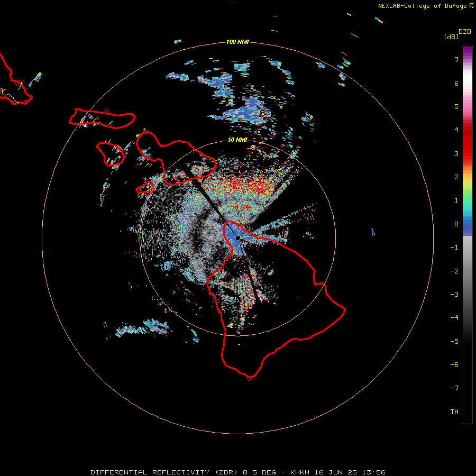476x476 pixels.
Task: Click the -3 value on the color scale
Action: pos(454,295)
